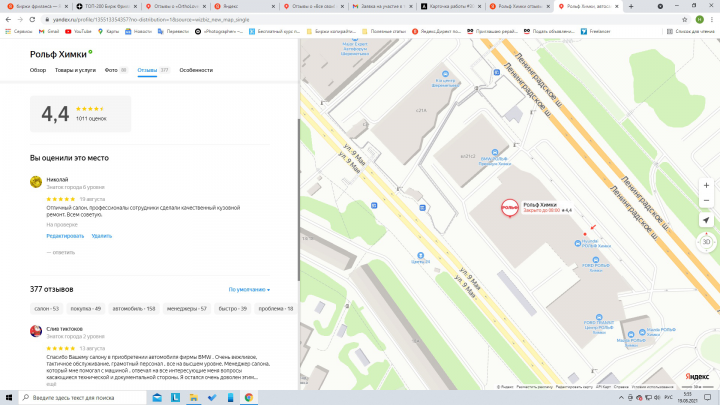Click the Windows Start button

coord(9,398)
